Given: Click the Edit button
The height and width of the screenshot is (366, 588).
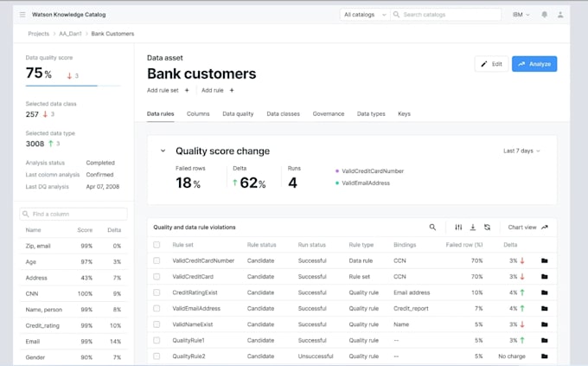Looking at the screenshot, I should click(x=492, y=64).
